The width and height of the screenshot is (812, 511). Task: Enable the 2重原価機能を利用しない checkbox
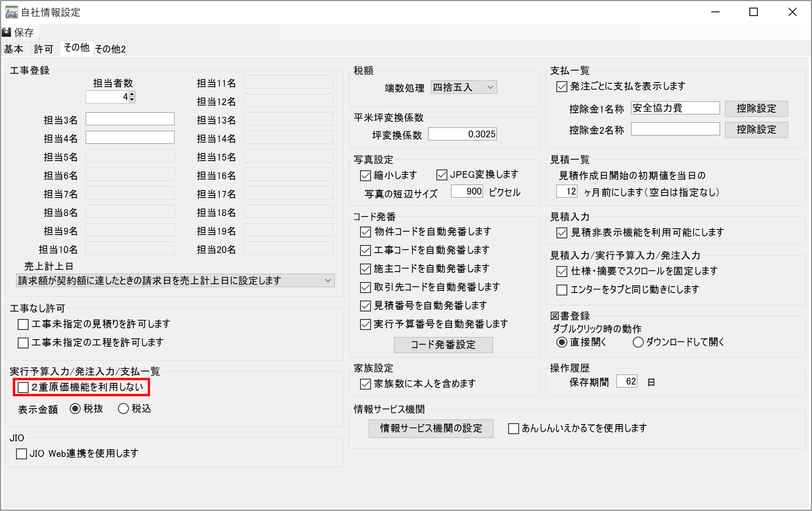pos(23,387)
